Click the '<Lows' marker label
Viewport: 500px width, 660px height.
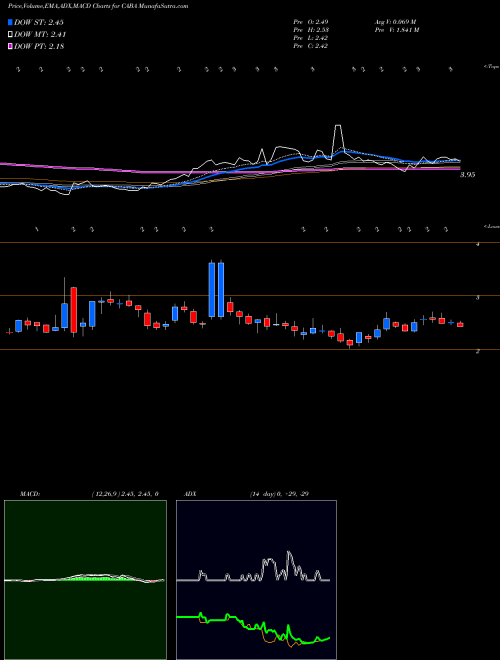tap(491, 226)
